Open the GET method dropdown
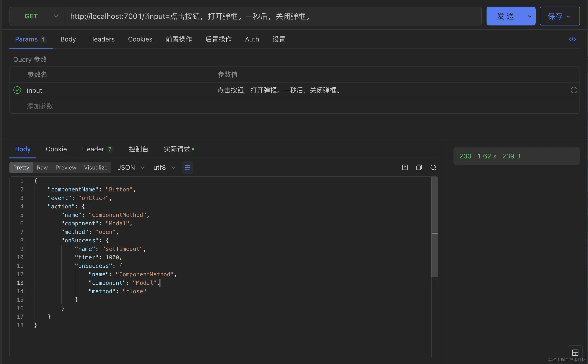This screenshot has height=364, width=588. pos(37,16)
